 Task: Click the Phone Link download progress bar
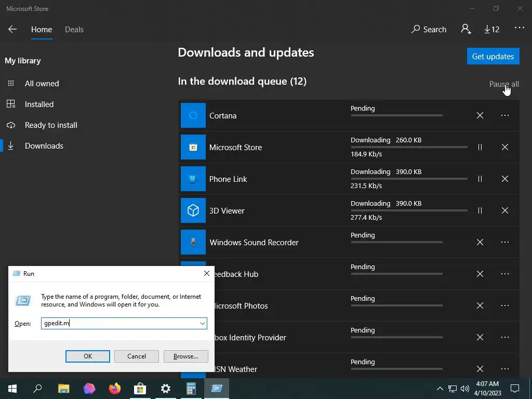(x=409, y=179)
